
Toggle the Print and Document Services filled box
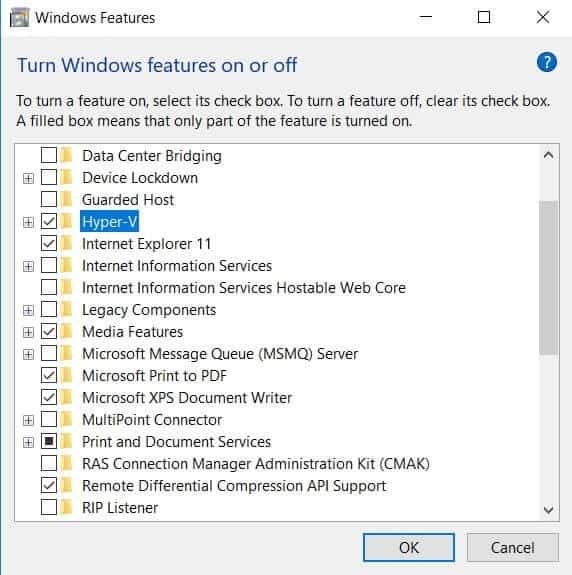[49, 442]
